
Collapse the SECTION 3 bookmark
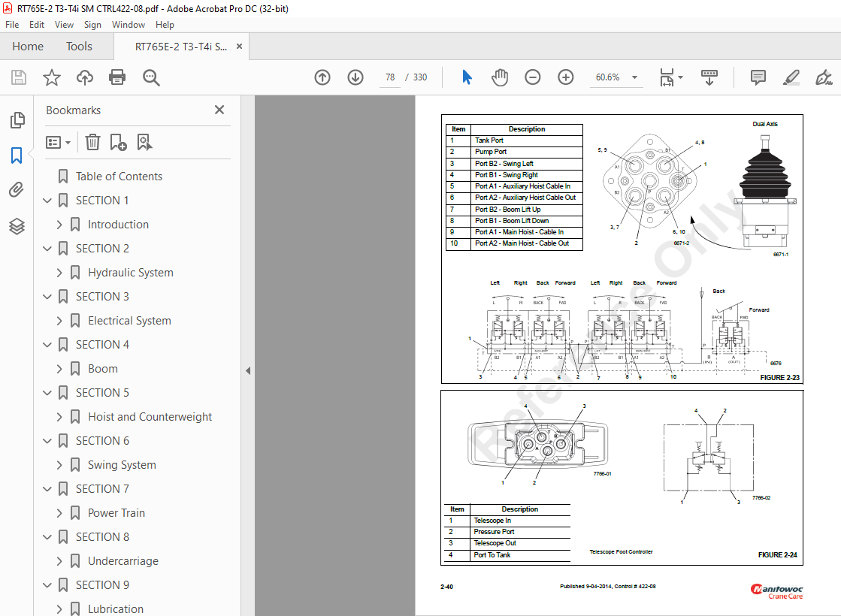point(47,297)
